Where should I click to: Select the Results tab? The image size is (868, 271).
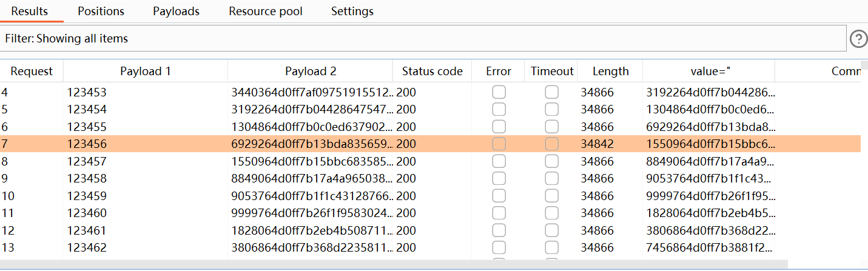29,12
